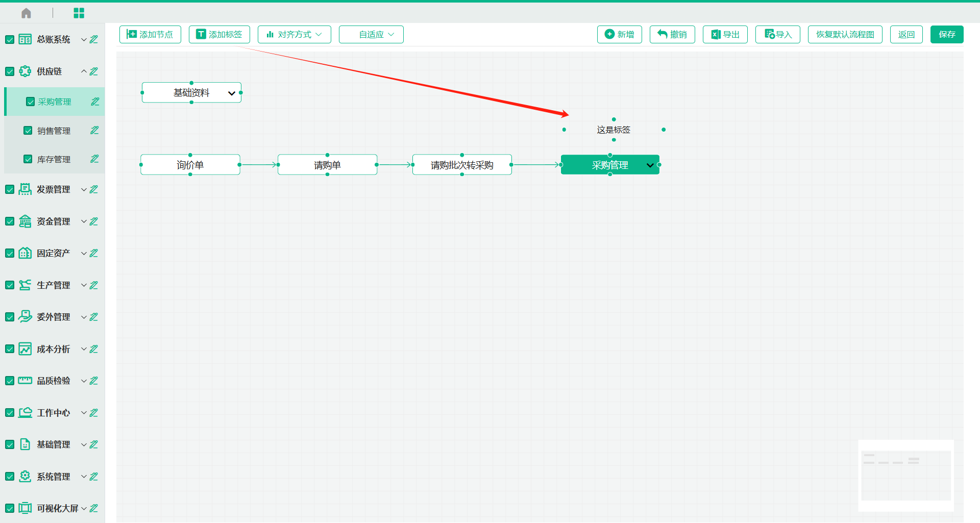Click the 添加节点 button

[150, 34]
